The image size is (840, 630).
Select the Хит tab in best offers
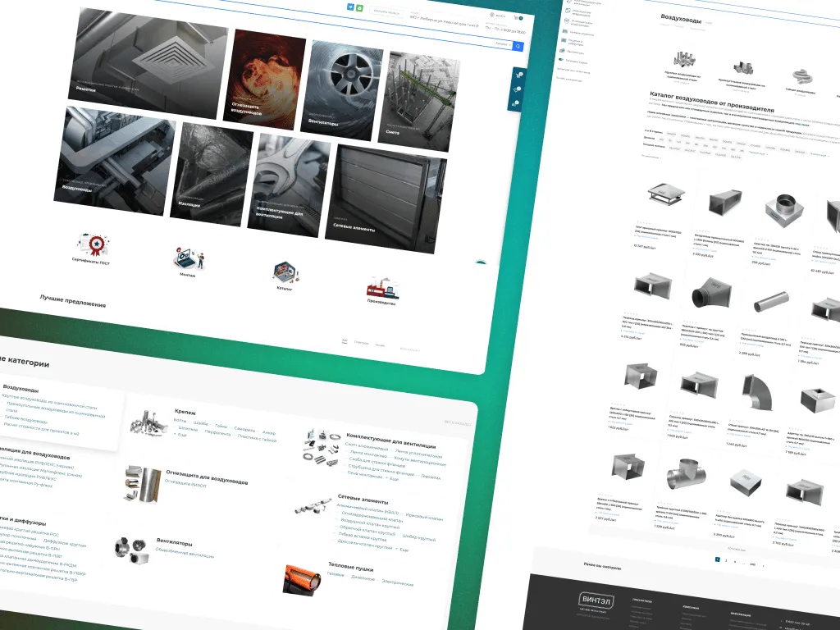(345, 340)
